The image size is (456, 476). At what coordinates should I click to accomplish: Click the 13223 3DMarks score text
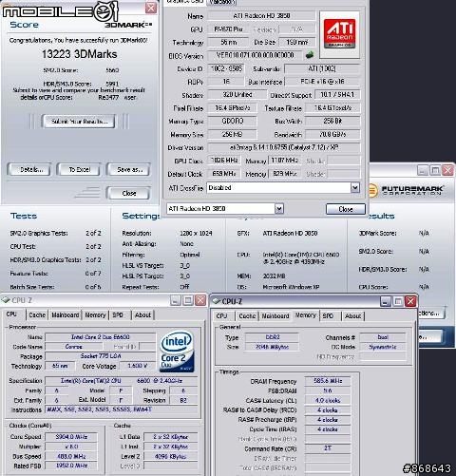pyautogui.click(x=80, y=54)
